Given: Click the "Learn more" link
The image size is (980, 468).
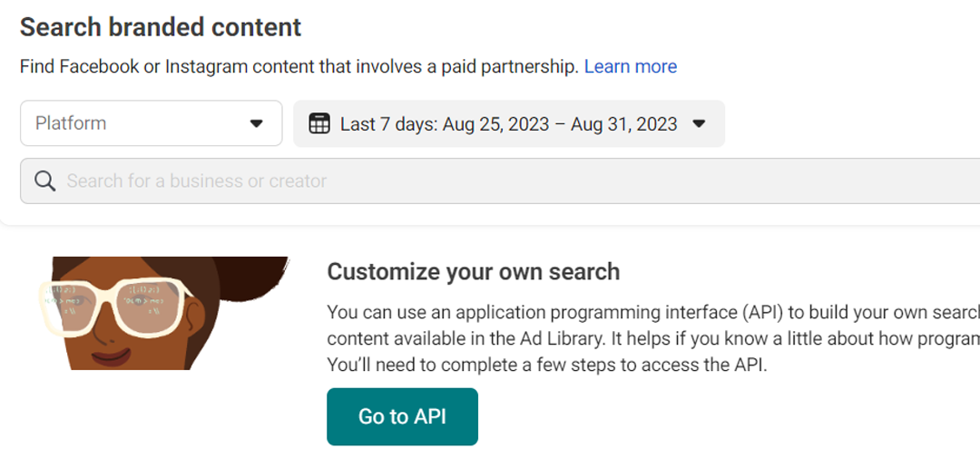Looking at the screenshot, I should pyautogui.click(x=630, y=66).
